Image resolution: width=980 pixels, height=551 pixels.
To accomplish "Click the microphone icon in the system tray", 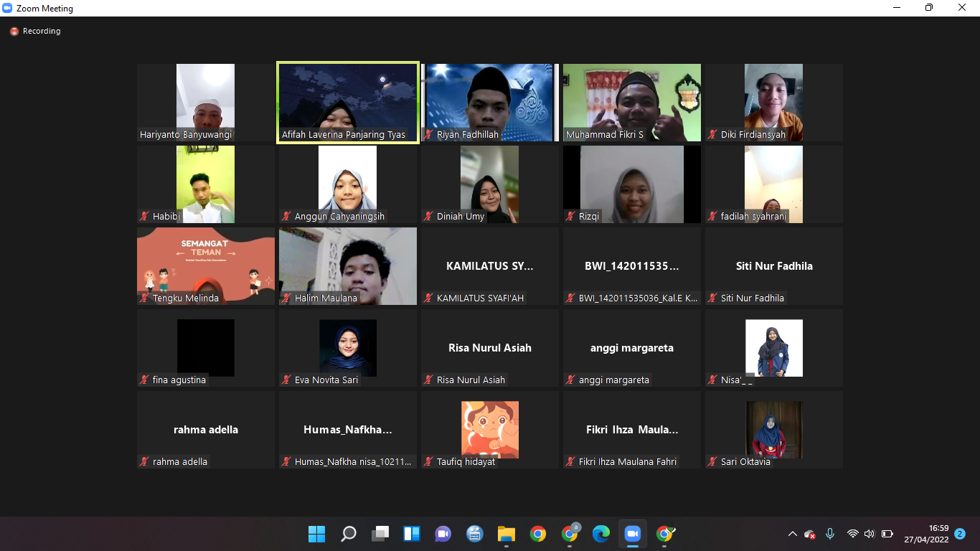I will (830, 534).
